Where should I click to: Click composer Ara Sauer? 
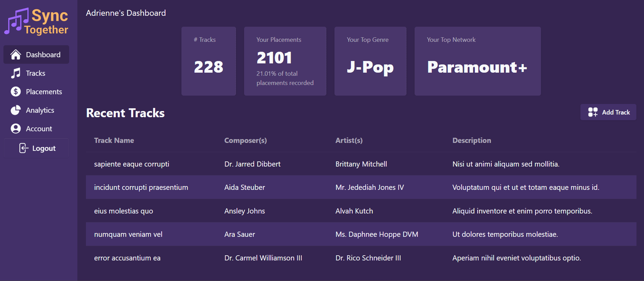[x=240, y=234]
